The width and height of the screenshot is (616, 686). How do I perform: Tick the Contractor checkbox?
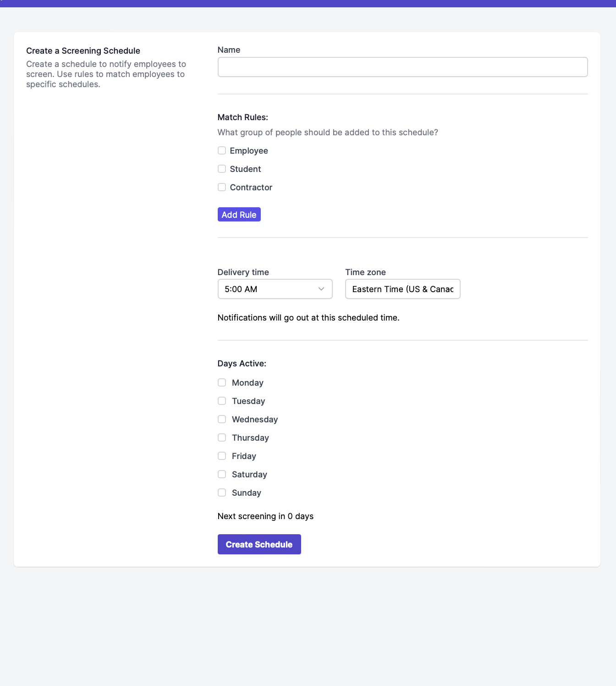tap(222, 187)
